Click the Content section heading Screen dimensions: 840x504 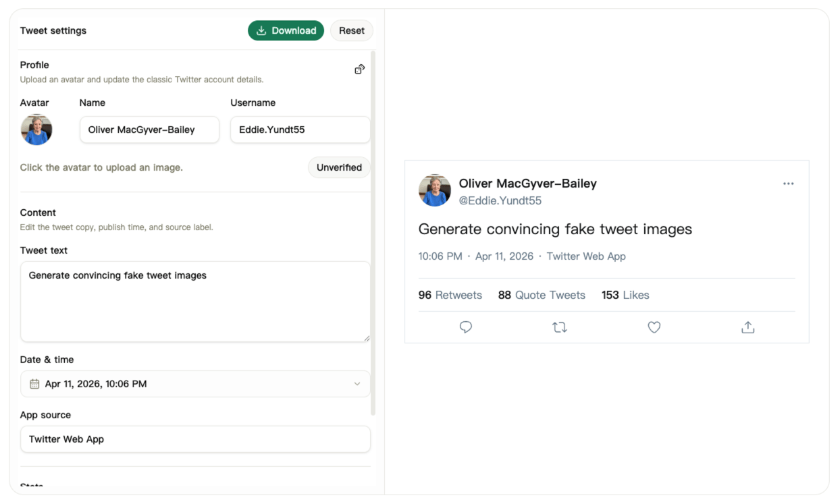(x=38, y=212)
